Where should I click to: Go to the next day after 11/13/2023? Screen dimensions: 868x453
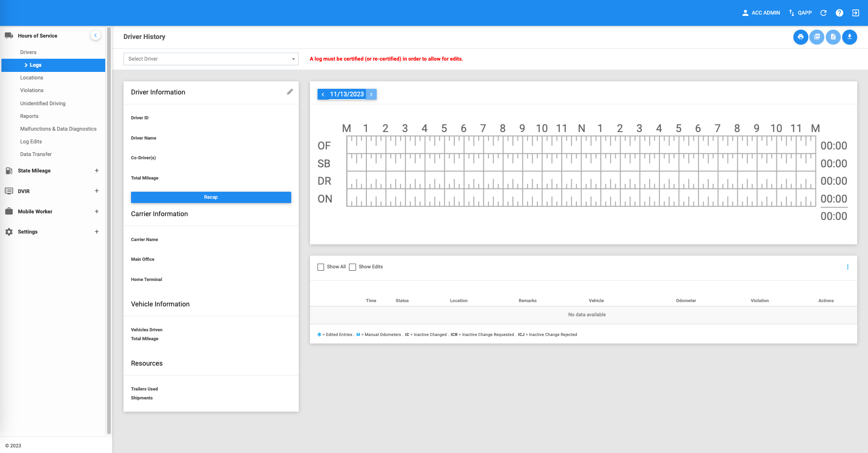click(371, 94)
